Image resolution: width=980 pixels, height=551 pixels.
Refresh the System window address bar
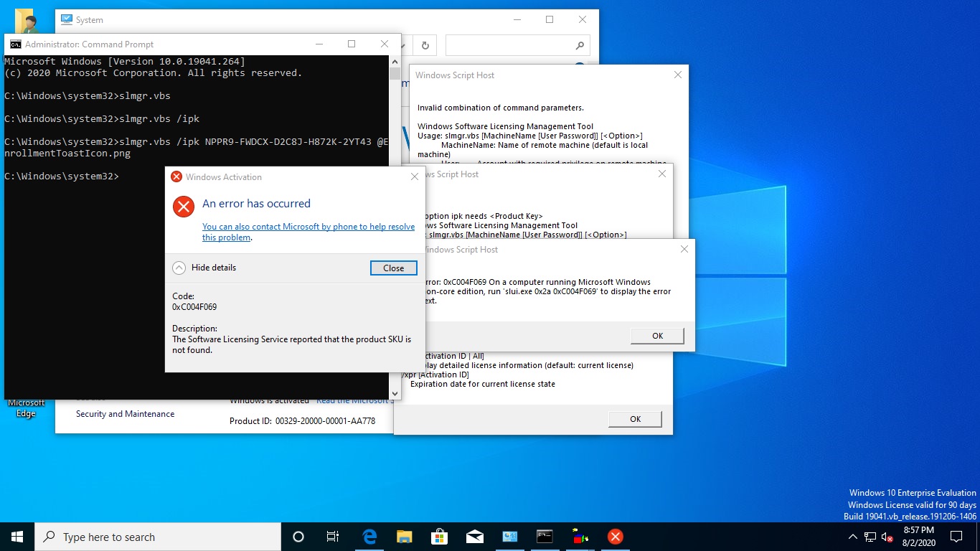425,45
